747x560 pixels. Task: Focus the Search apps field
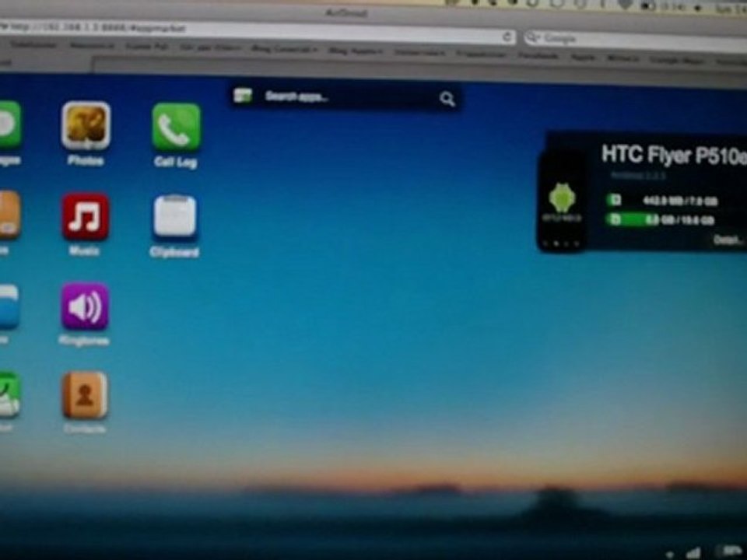click(345, 97)
